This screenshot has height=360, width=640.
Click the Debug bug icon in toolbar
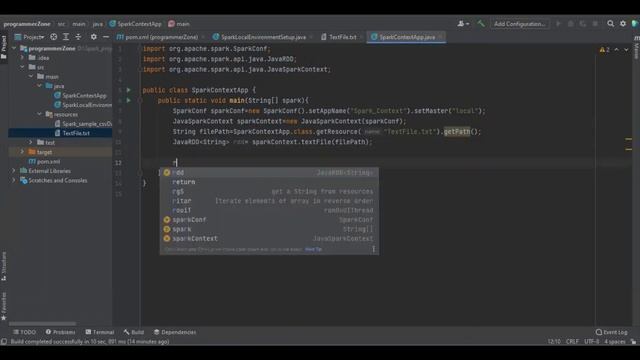[x=571, y=24]
